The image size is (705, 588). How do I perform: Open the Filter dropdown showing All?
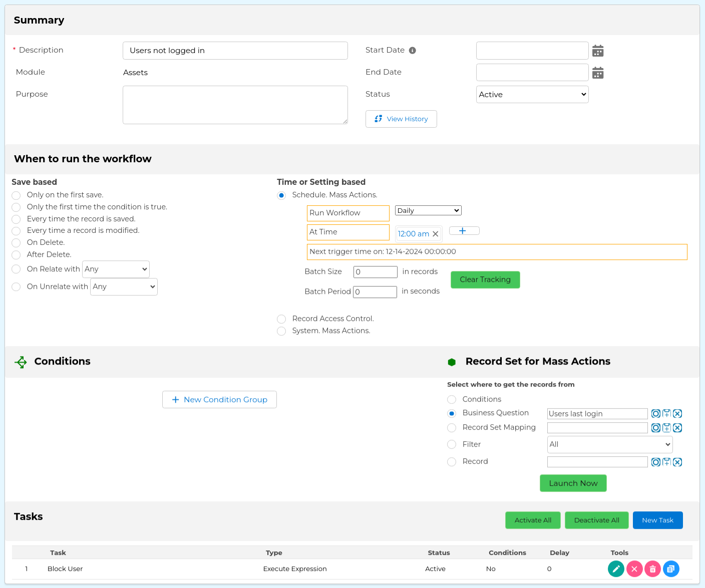pos(610,445)
